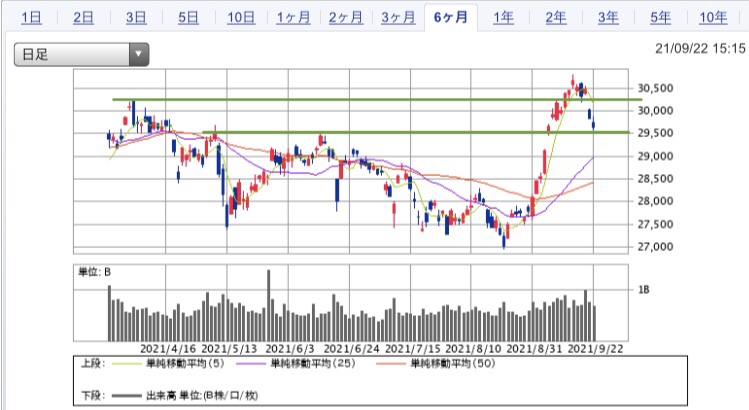749x410 pixels.
Task: Open the 日足 candle interval dropdown
Action: (x=81, y=54)
